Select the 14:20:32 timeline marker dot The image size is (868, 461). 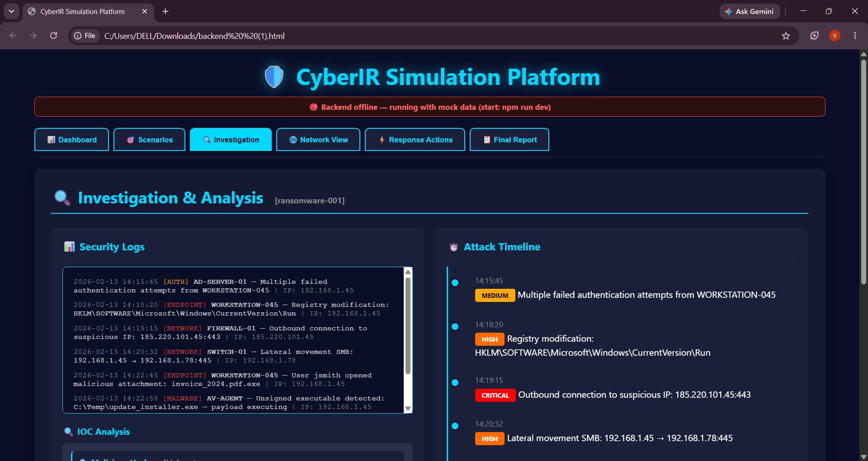(x=455, y=426)
